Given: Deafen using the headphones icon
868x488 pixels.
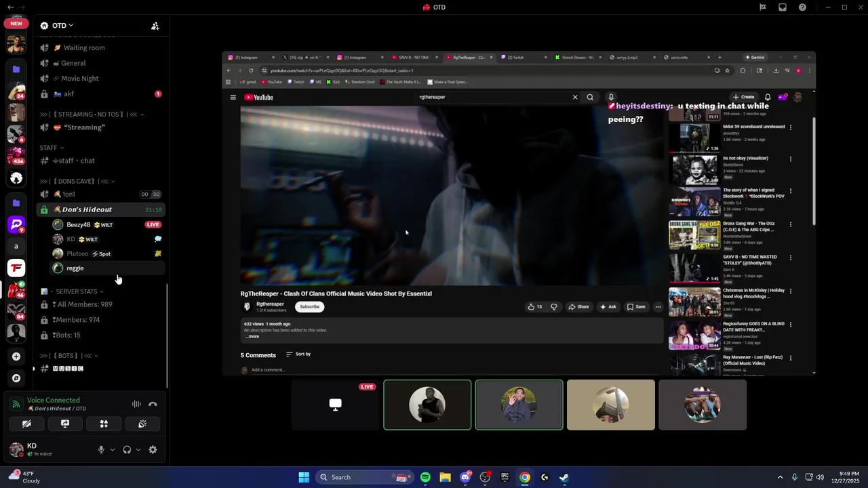Looking at the screenshot, I should click(x=127, y=449).
